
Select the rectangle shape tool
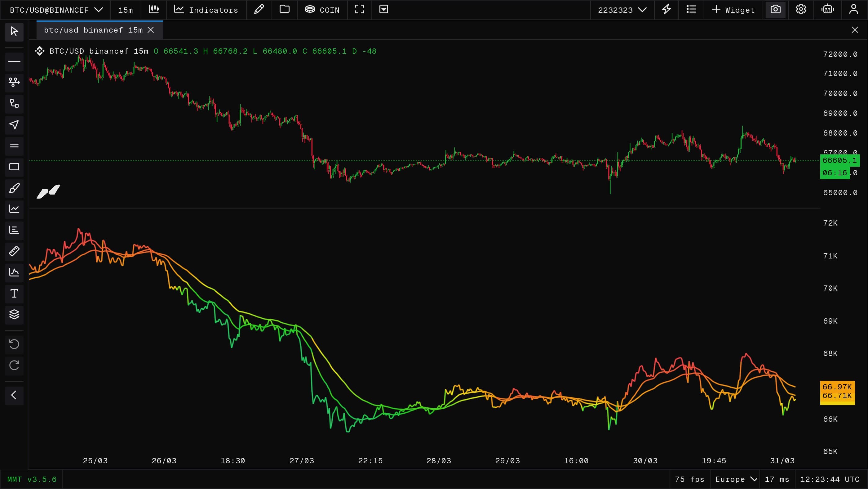point(14,167)
